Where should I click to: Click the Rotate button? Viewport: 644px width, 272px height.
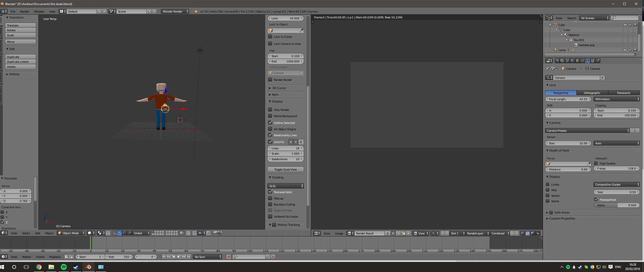pos(21,30)
